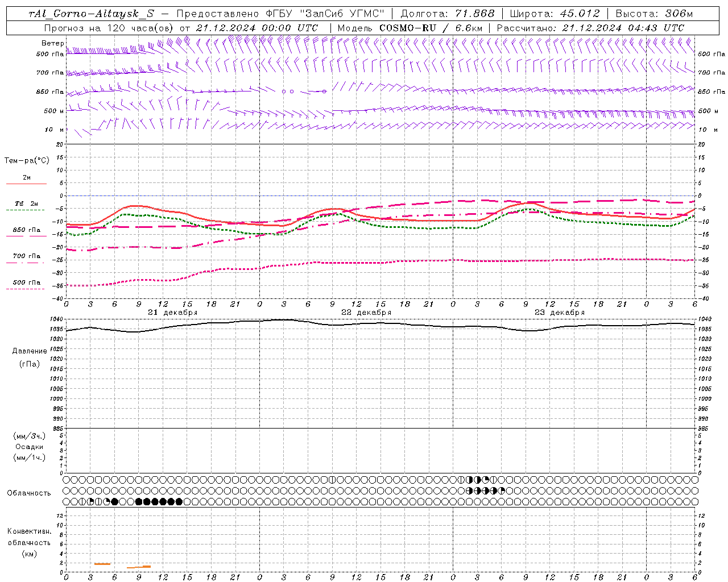
Task: Click the 700 гПа entry in temperature legend
Action: (27, 256)
